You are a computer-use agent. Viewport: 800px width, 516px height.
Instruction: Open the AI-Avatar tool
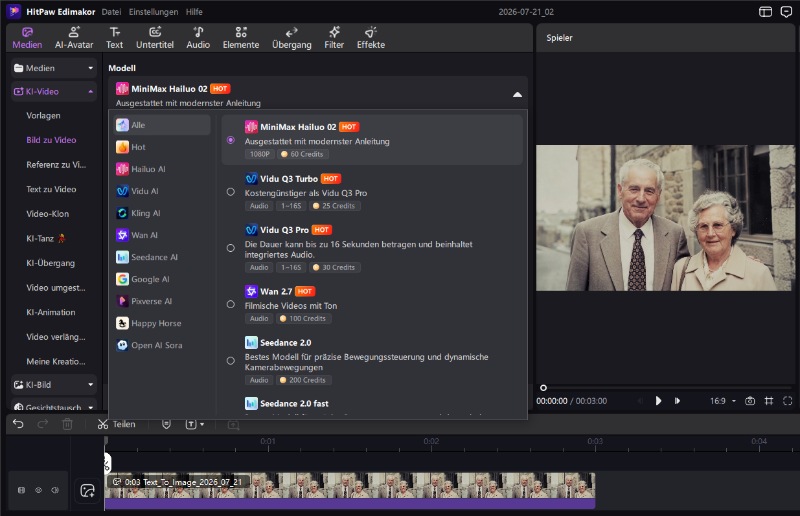click(74, 38)
